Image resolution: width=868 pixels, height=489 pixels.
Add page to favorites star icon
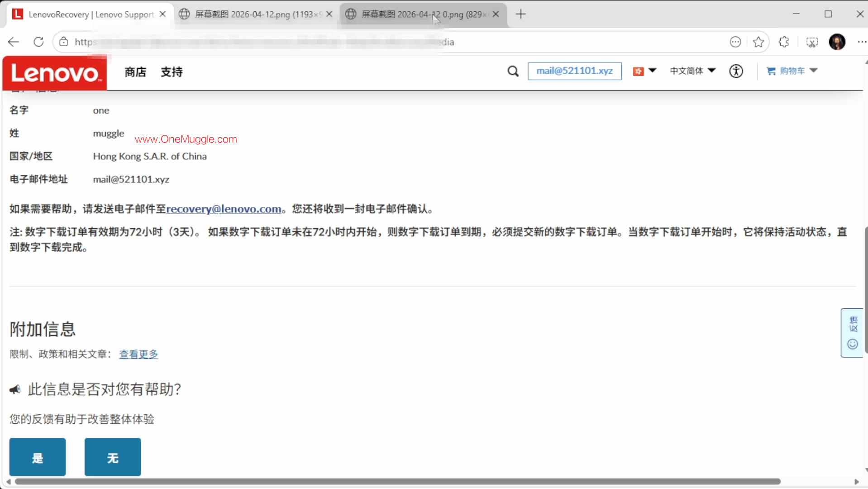point(758,42)
